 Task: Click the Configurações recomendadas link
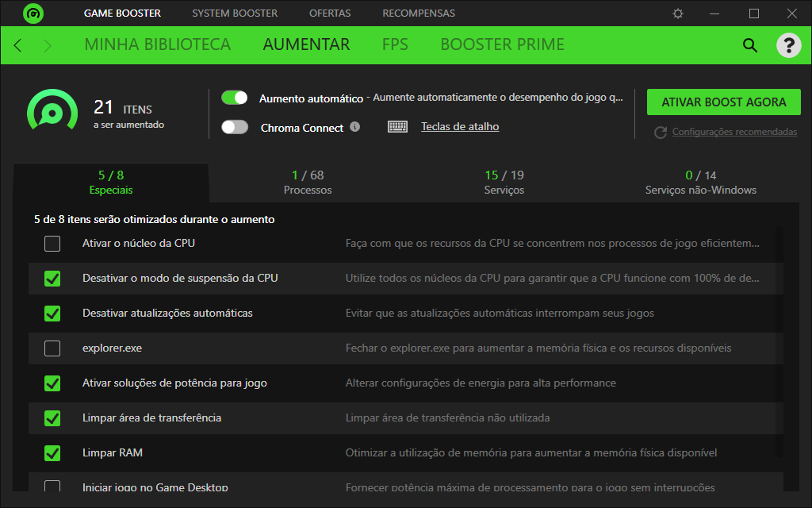tap(734, 132)
